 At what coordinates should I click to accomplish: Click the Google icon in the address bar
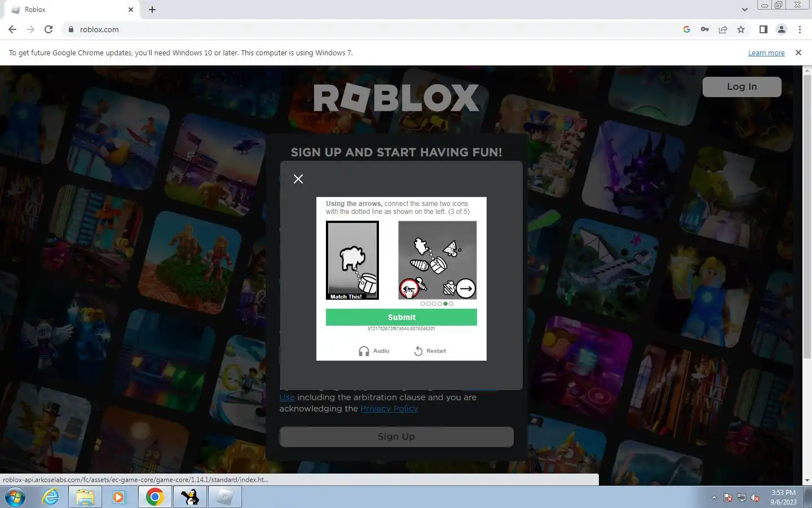tap(687, 29)
